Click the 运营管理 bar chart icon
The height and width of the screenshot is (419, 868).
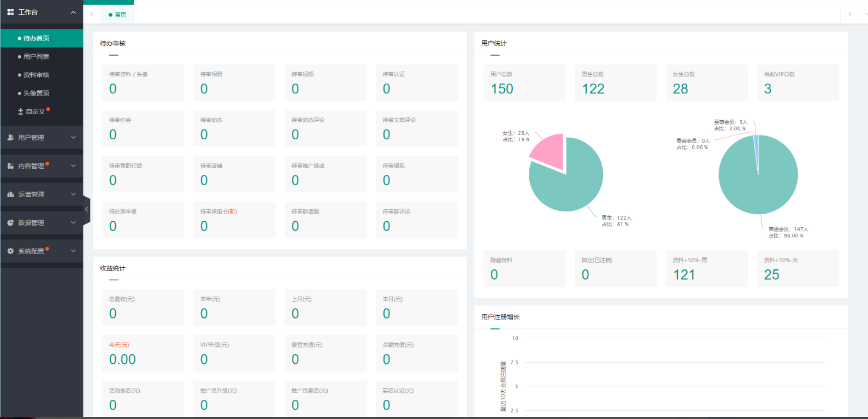(10, 194)
